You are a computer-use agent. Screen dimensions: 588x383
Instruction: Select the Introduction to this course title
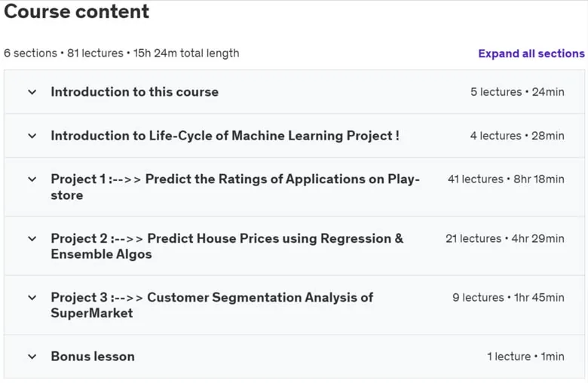pos(135,92)
